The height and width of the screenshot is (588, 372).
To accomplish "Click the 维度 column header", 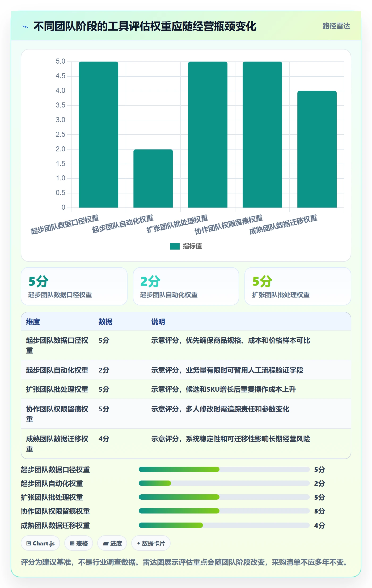I will [33, 322].
